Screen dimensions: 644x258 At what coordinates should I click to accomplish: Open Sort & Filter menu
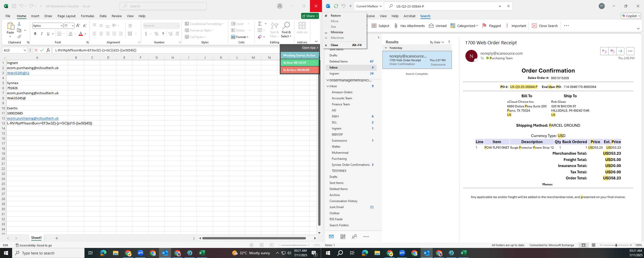(274, 30)
